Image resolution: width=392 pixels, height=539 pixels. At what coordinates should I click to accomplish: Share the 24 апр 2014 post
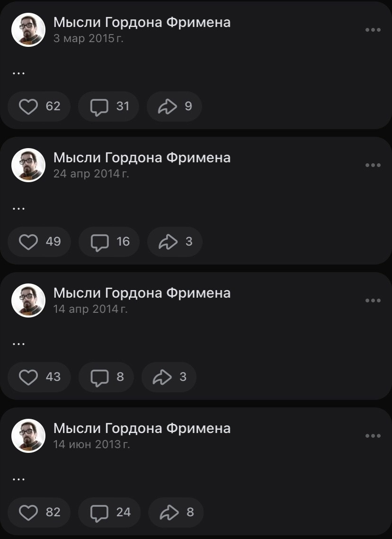pos(175,242)
